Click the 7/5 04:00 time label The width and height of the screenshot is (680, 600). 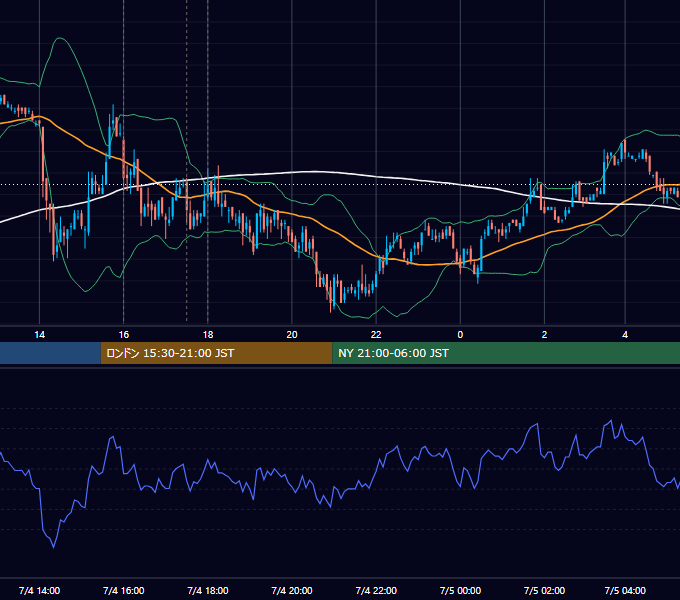[625, 590]
